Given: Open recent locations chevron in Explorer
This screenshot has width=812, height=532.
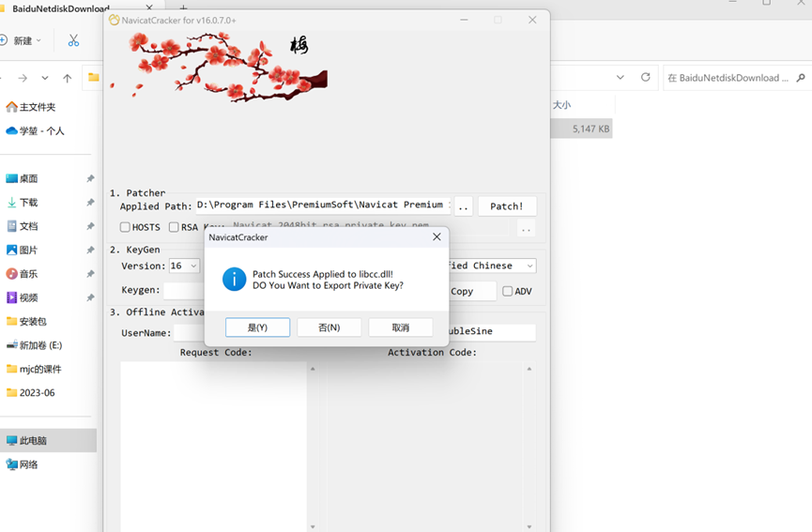Looking at the screenshot, I should (45, 78).
